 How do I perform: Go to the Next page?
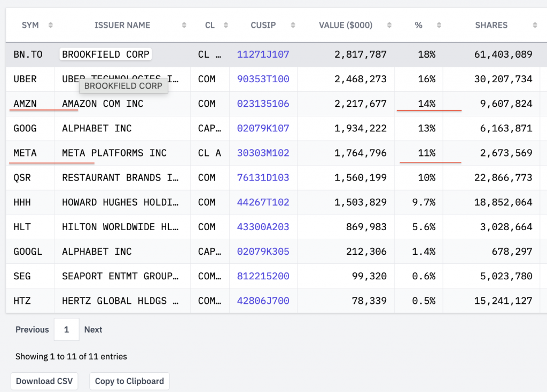pyautogui.click(x=93, y=330)
